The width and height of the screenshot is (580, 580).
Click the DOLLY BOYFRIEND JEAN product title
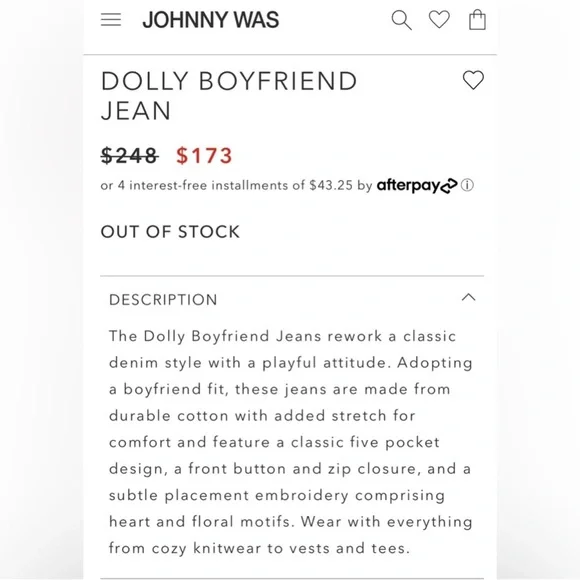(229, 96)
